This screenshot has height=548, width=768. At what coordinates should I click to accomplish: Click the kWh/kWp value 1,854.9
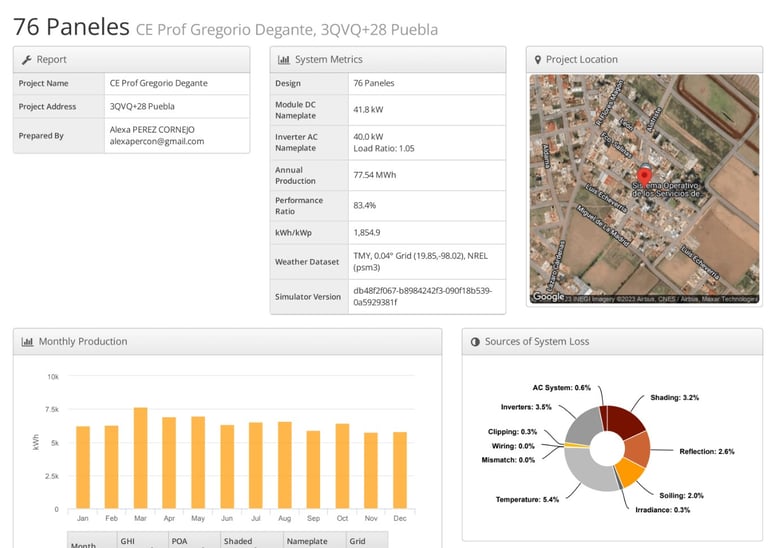[x=366, y=233]
